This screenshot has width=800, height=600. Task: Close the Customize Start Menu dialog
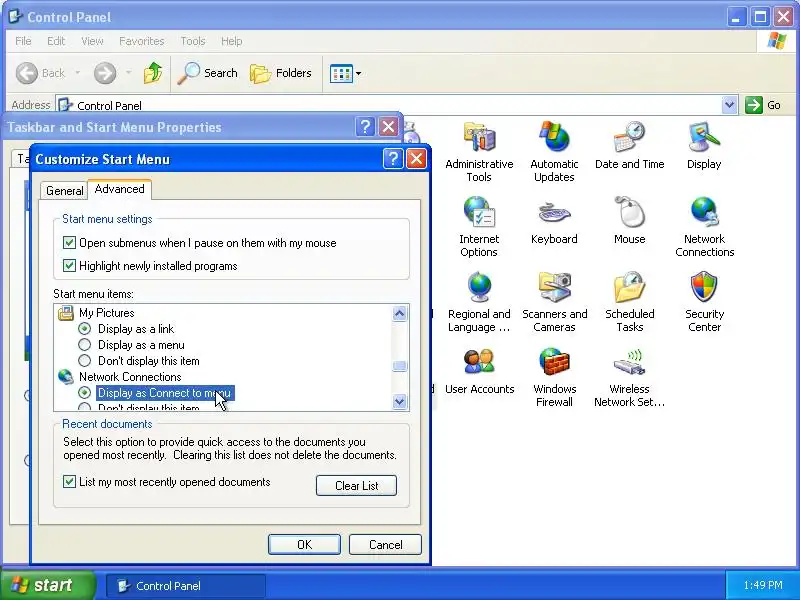click(x=416, y=159)
